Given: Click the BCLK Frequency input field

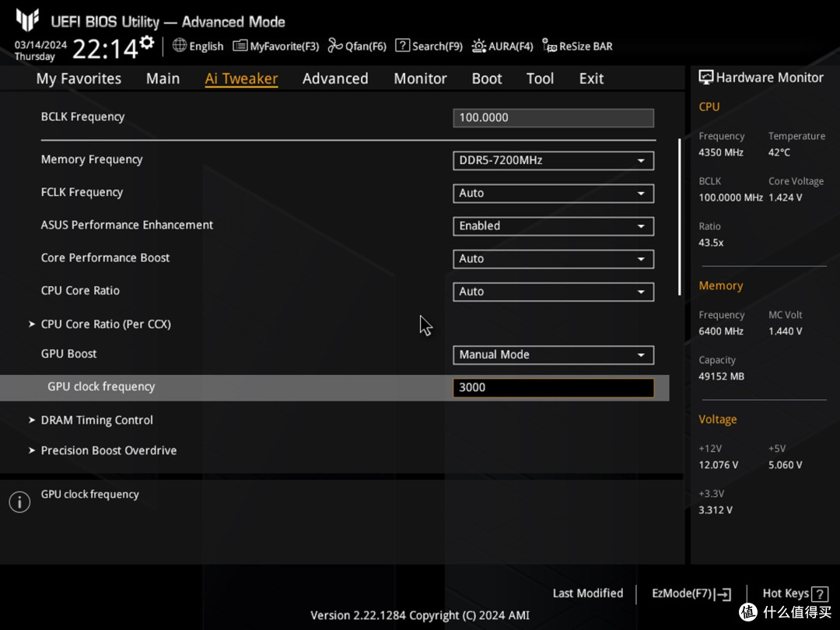Looking at the screenshot, I should point(553,117).
